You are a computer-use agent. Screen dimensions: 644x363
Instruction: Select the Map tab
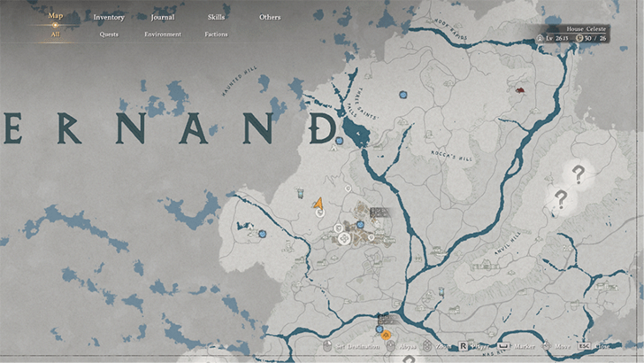pyautogui.click(x=56, y=16)
